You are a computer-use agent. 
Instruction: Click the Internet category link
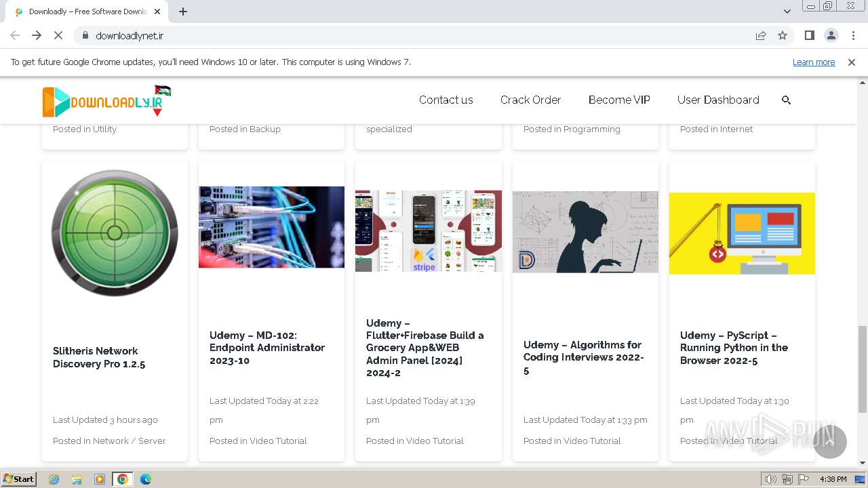point(736,129)
